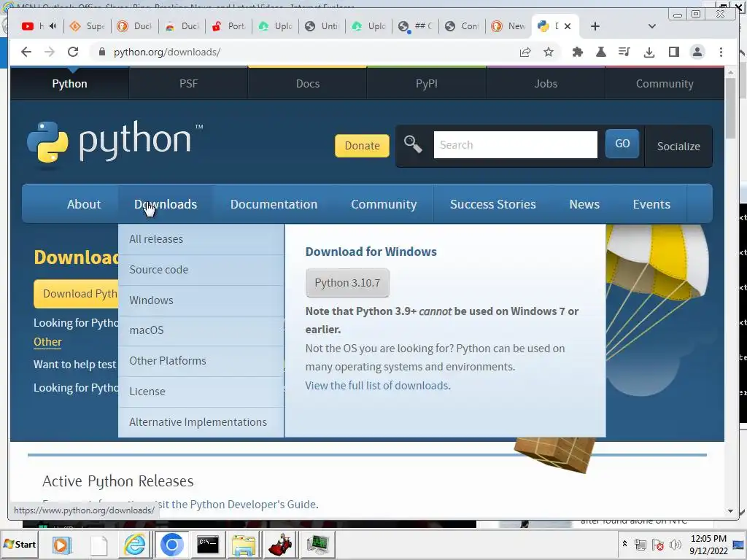The width and height of the screenshot is (747, 560).
Task: Open the PSF site tab
Action: point(189,83)
